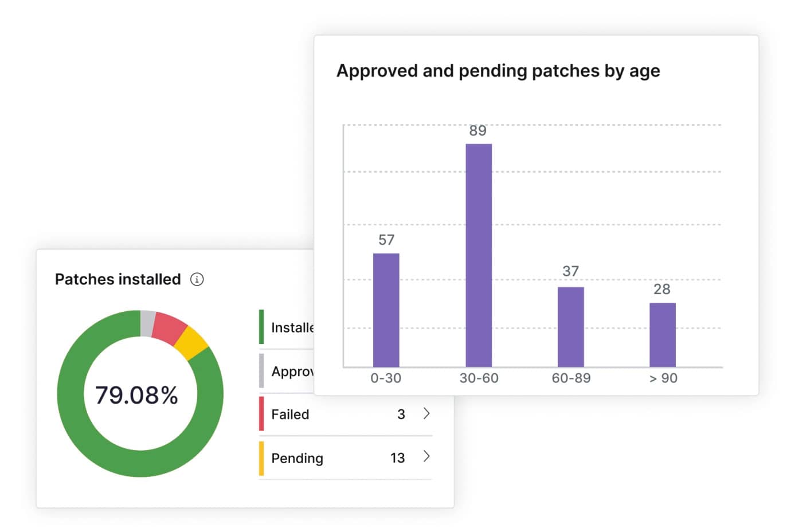Click the info icon beside Patches installed

197,279
